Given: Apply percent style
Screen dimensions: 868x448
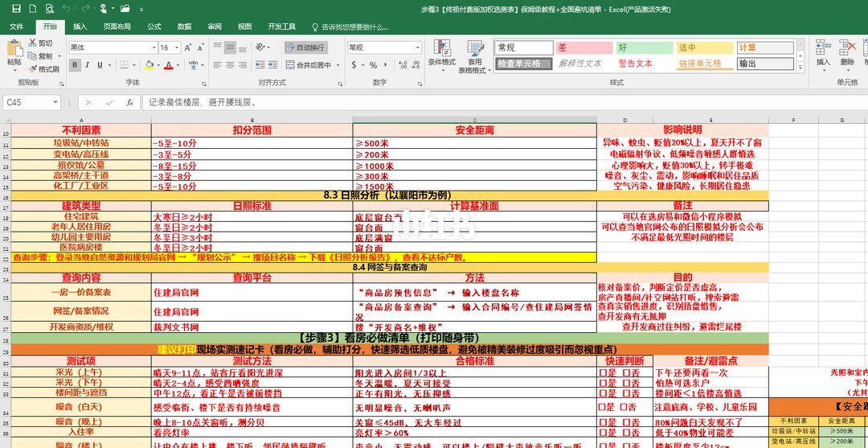Looking at the screenshot, I should coord(373,65).
